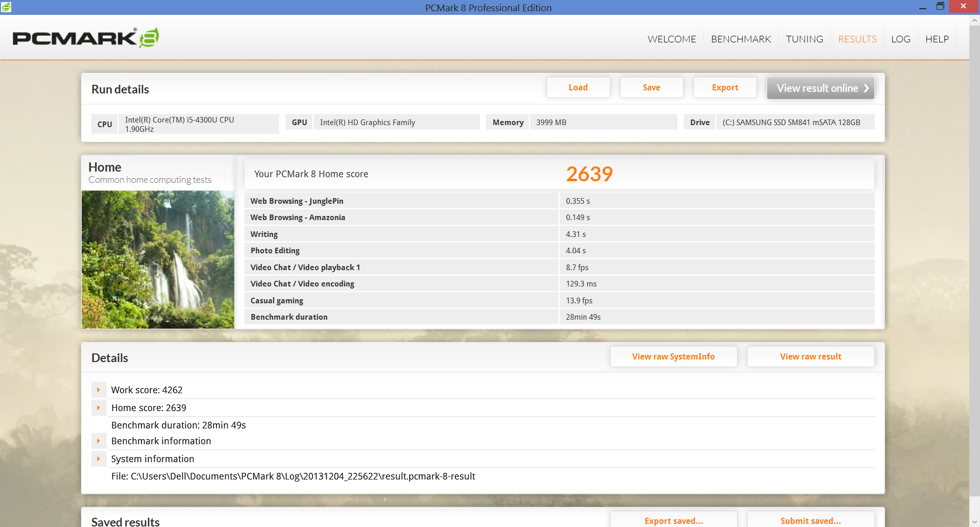Click the Run details heading
The width and height of the screenshot is (980, 527).
[x=120, y=89]
